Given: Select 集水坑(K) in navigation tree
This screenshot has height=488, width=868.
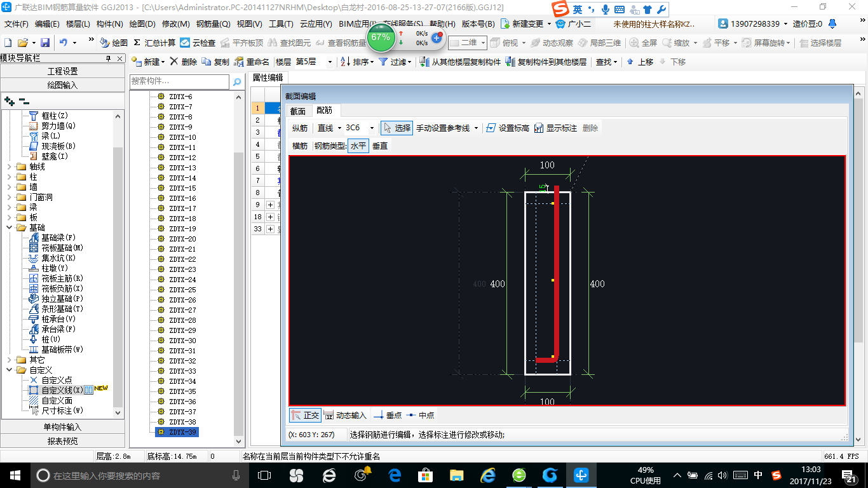Looking at the screenshot, I should coord(52,258).
